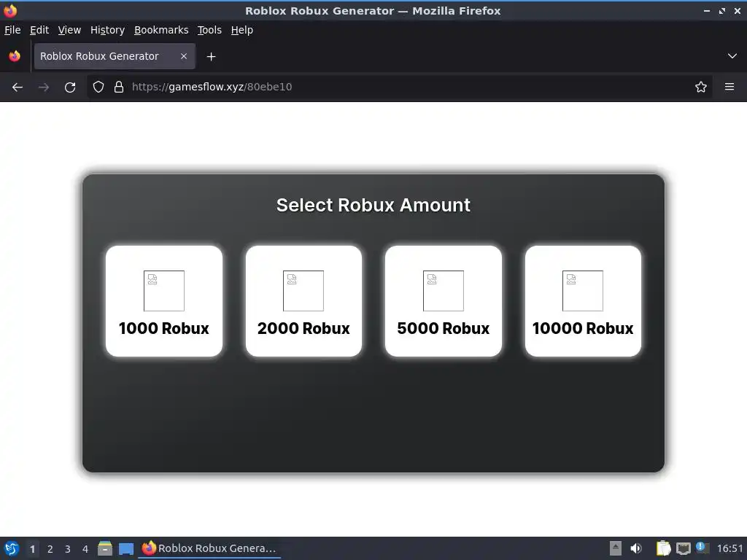Click the forward navigation arrow

coord(44,87)
